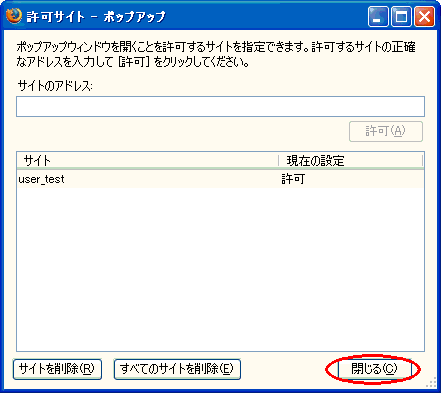
Task: Focus the サイトのアドレス input field
Action: pyautogui.click(x=220, y=107)
